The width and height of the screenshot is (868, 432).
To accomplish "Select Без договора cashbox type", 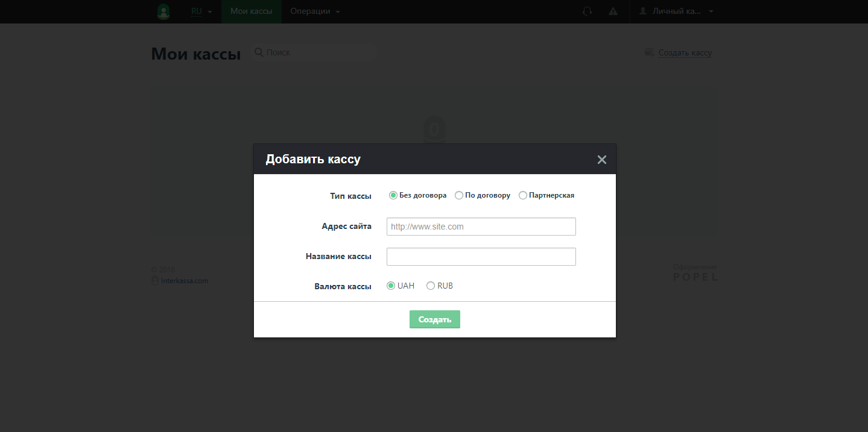I will coord(393,195).
